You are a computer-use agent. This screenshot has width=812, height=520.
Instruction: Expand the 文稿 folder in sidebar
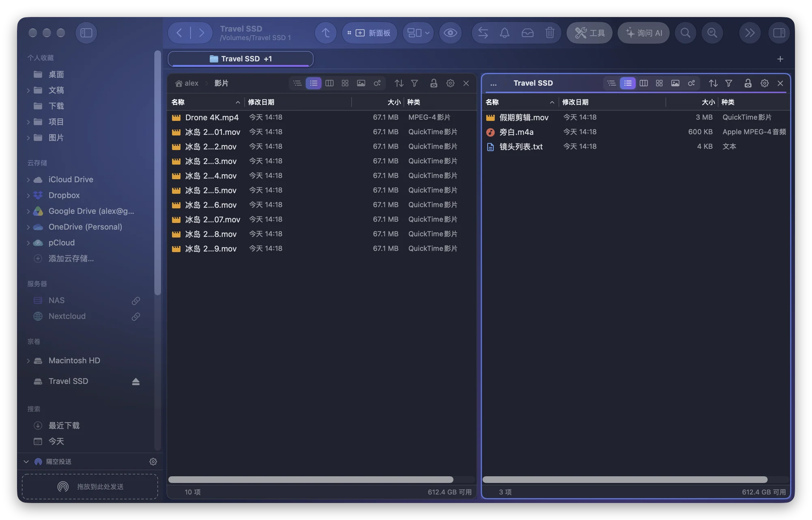(x=28, y=90)
